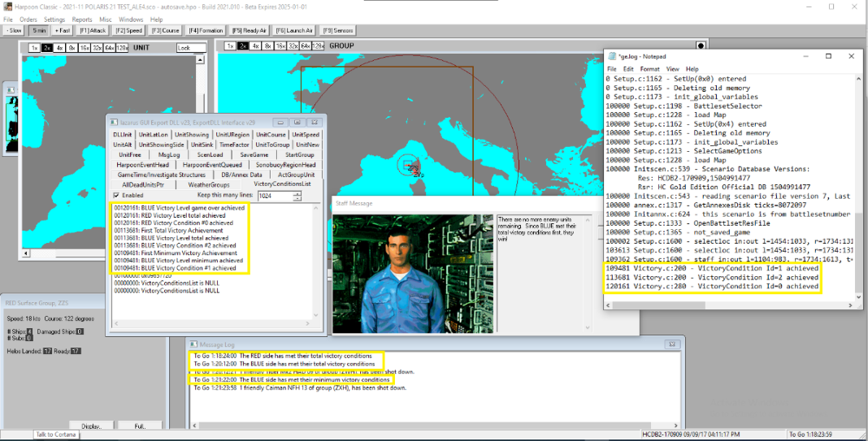This screenshot has width=868, height=441.
Task: Select 128x zoom on the group map
Action: pyautogui.click(x=317, y=45)
